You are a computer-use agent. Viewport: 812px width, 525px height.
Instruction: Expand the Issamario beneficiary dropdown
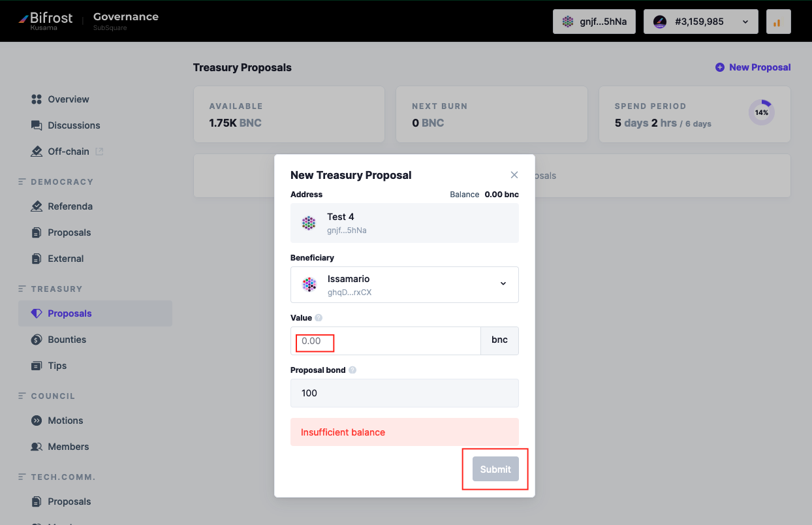click(405, 284)
